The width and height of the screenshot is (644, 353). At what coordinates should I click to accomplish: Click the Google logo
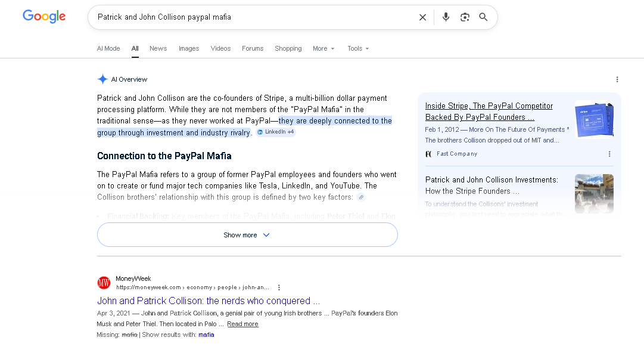click(44, 17)
